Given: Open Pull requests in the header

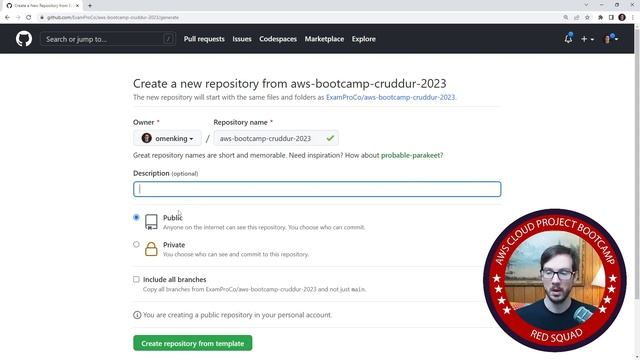Looking at the screenshot, I should click(x=204, y=39).
